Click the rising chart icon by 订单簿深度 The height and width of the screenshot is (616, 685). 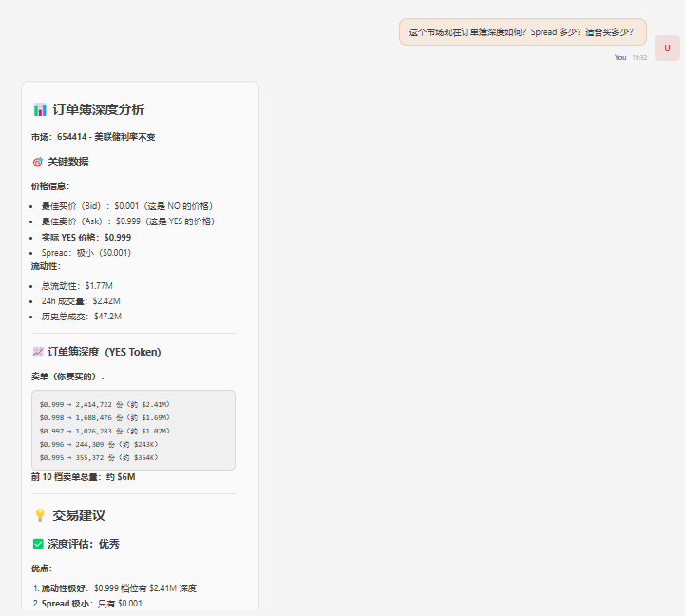[x=38, y=352]
